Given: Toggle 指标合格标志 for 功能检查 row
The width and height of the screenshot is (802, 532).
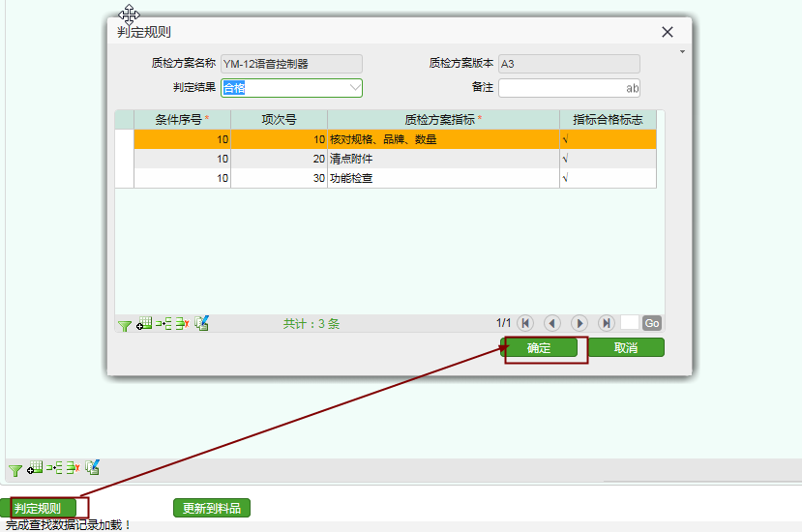Looking at the screenshot, I should click(608, 178).
